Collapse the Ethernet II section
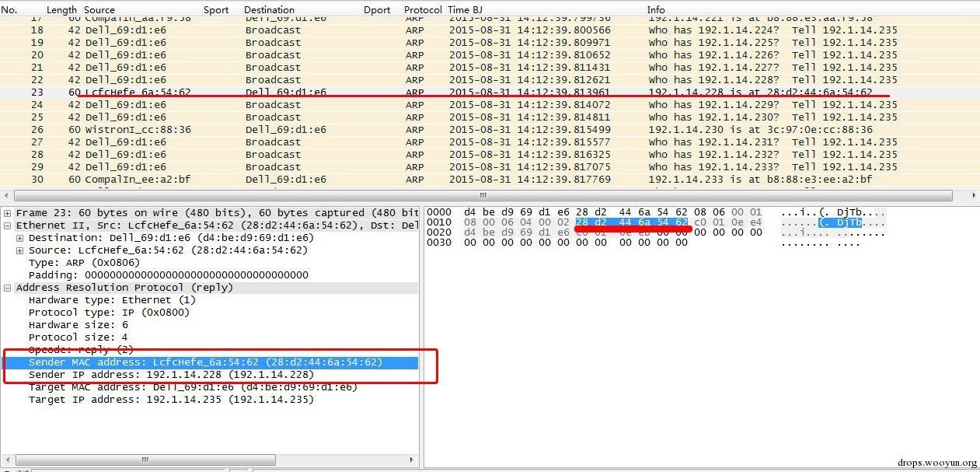Viewport: 980px width, 472px height. click(8, 226)
